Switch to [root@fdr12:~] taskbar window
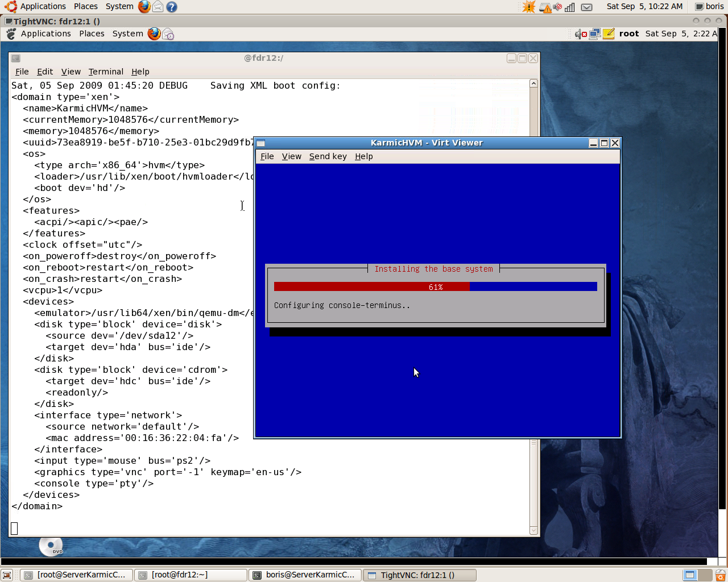 pos(191,575)
